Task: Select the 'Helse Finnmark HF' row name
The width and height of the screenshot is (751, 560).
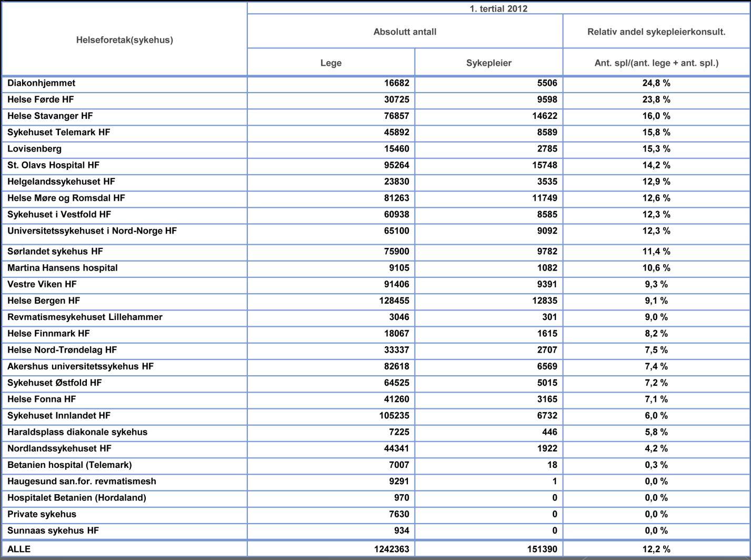Action: pyautogui.click(x=48, y=333)
